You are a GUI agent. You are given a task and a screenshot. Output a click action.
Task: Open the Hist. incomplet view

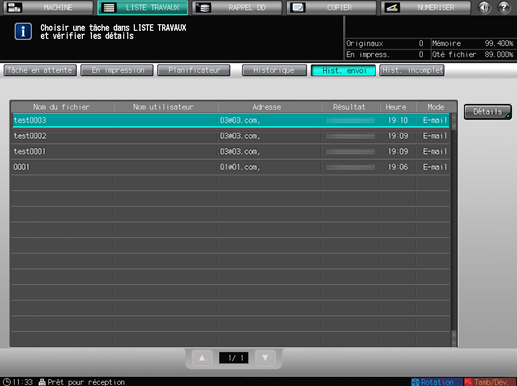click(412, 70)
